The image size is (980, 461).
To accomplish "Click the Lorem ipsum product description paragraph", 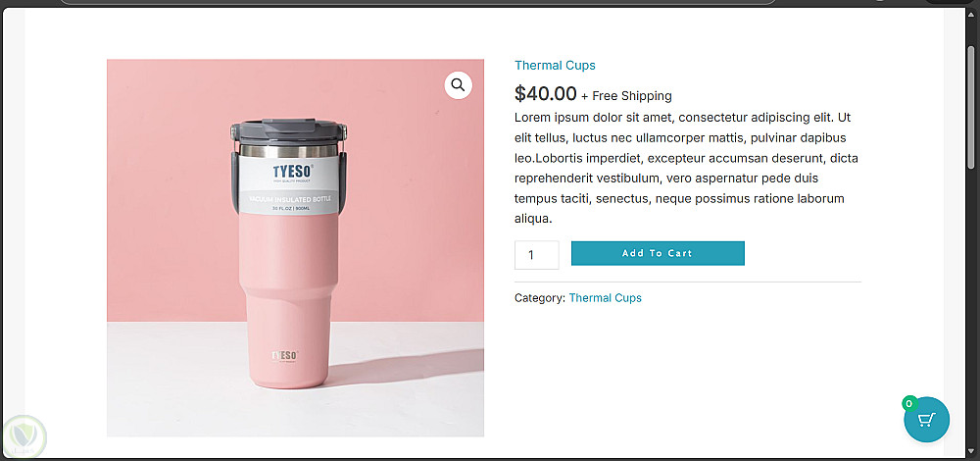I will click(x=684, y=168).
